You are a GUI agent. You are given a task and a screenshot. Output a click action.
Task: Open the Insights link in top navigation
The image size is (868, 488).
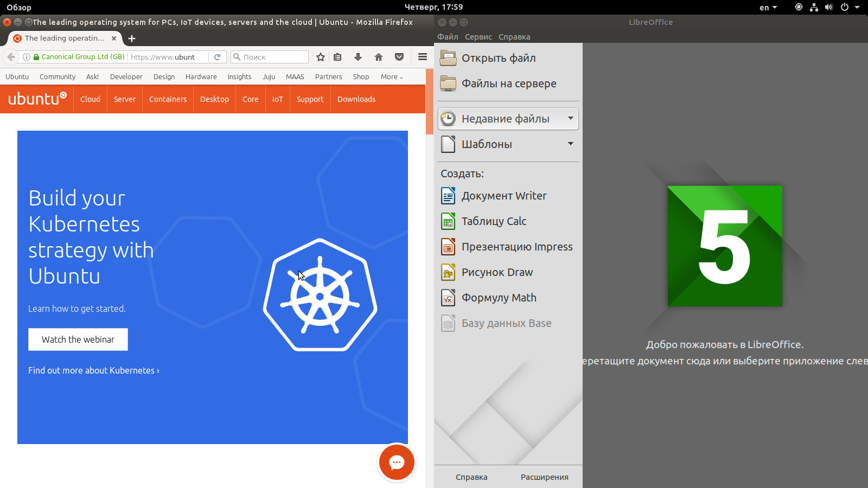pyautogui.click(x=239, y=77)
